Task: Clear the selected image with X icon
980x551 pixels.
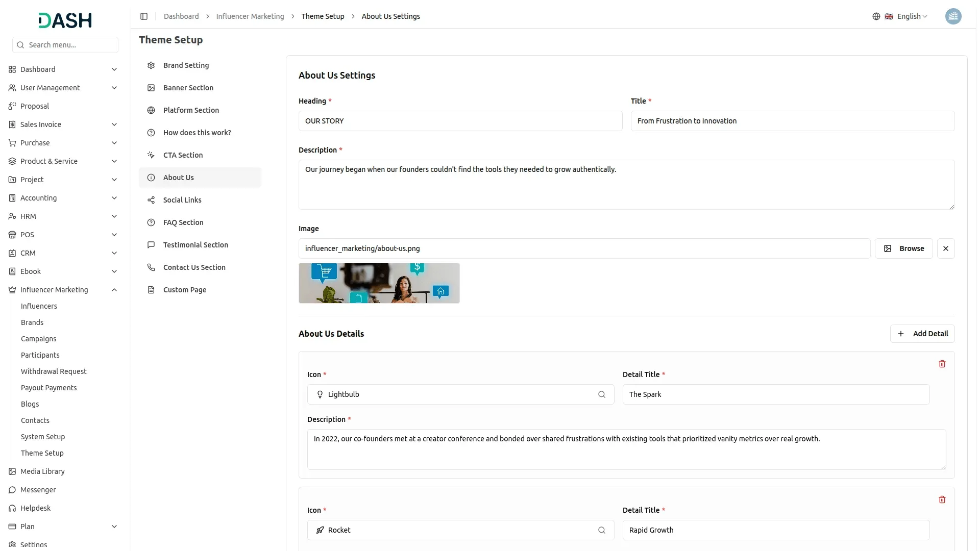Action: 946,248
